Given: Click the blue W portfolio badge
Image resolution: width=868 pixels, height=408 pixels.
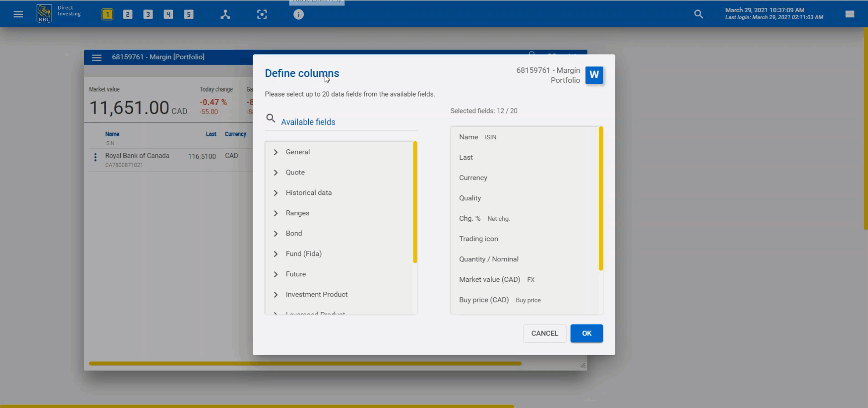Looking at the screenshot, I should pyautogui.click(x=594, y=75).
